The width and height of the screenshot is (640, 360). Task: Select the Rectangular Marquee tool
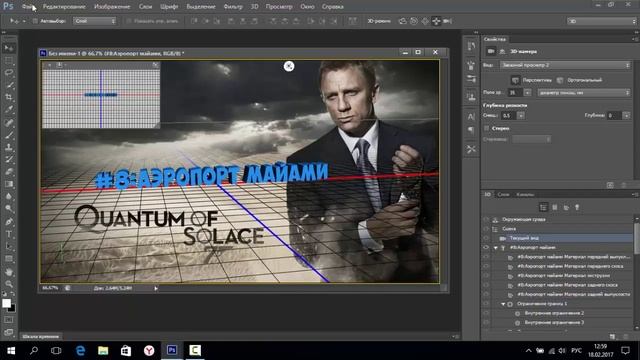pos(9,61)
